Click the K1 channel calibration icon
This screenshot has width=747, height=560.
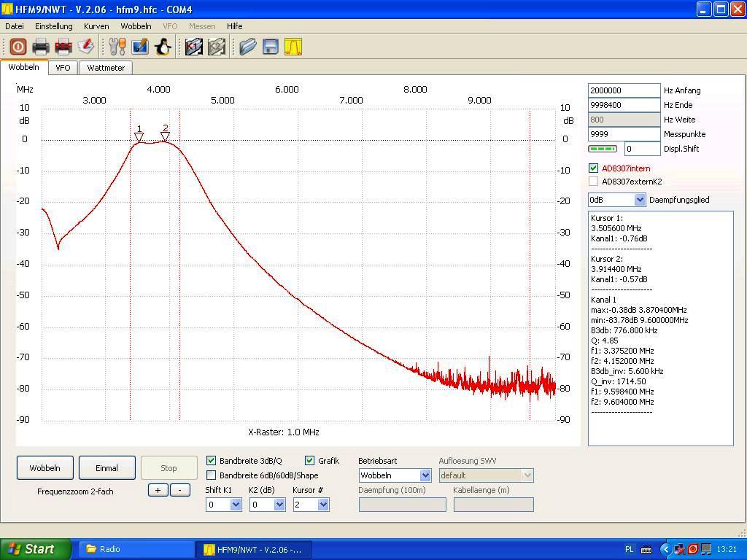click(193, 47)
